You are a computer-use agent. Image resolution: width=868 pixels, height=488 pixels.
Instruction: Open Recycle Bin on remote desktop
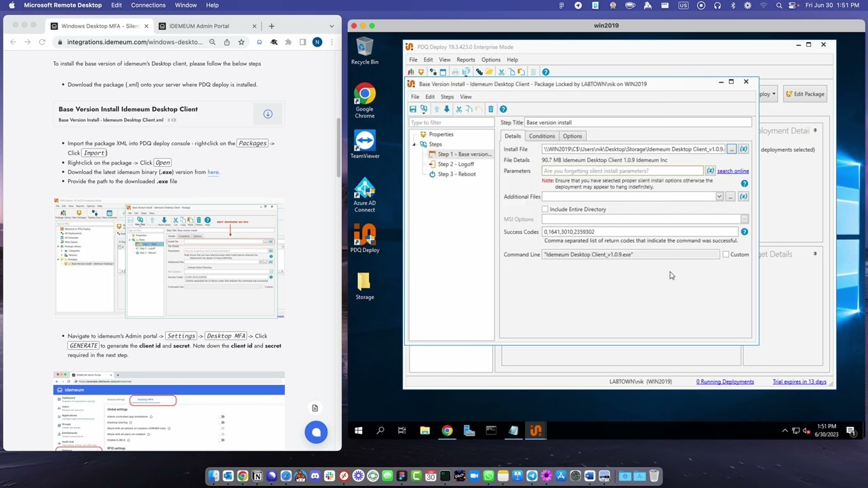[364, 52]
